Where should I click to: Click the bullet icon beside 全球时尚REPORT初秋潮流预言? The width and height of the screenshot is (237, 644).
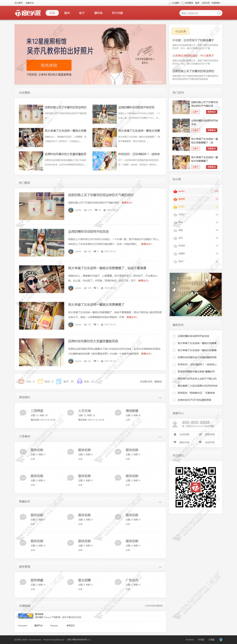[174, 400]
